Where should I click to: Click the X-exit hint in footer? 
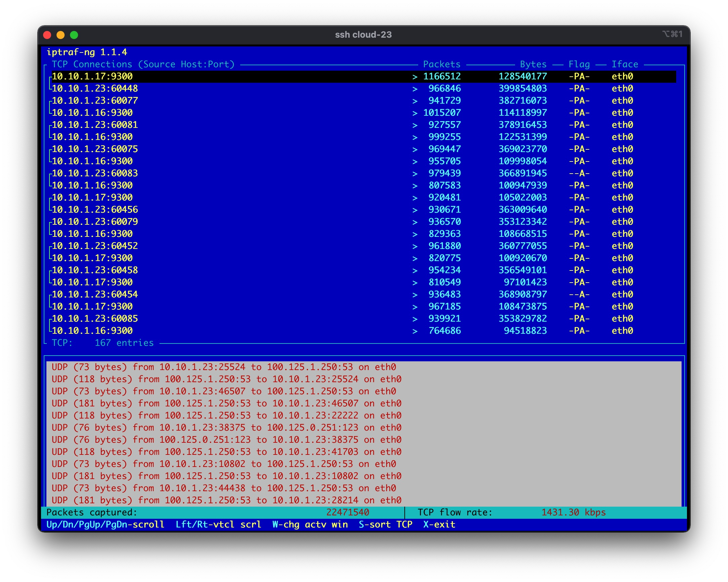[439, 524]
